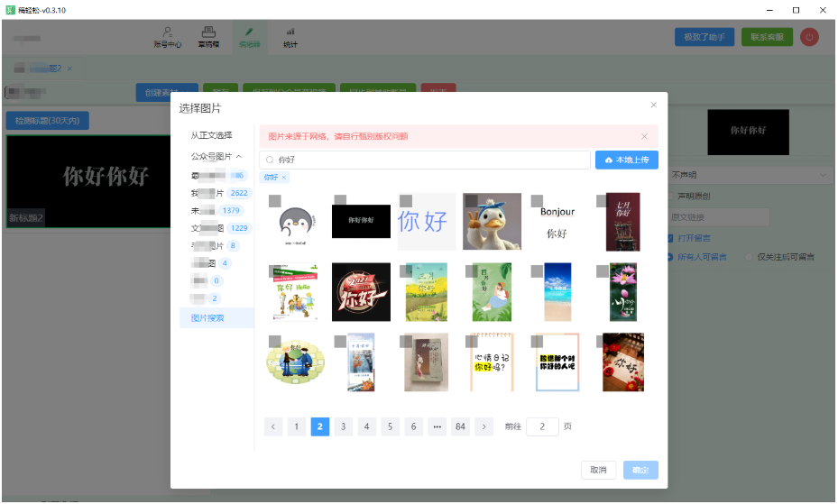
Task: Dismiss the pink copyright warning banner
Action: pyautogui.click(x=644, y=136)
